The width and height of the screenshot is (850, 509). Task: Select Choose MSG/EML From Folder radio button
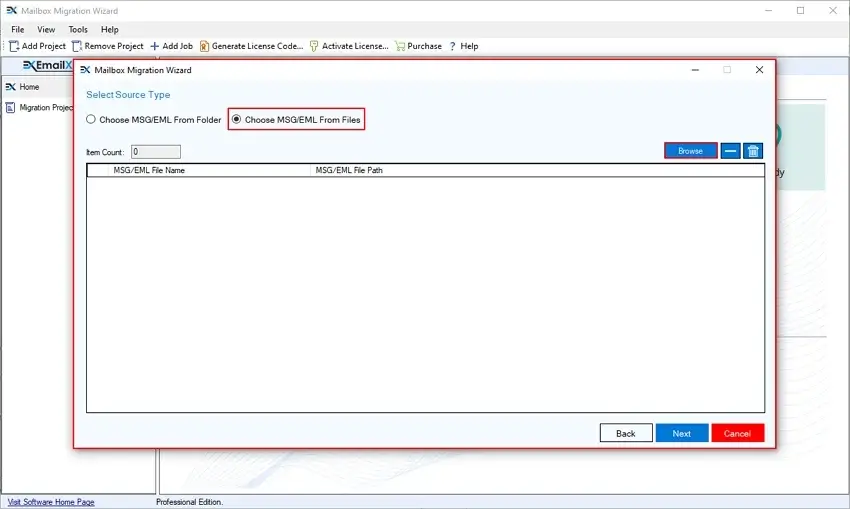pyautogui.click(x=91, y=119)
